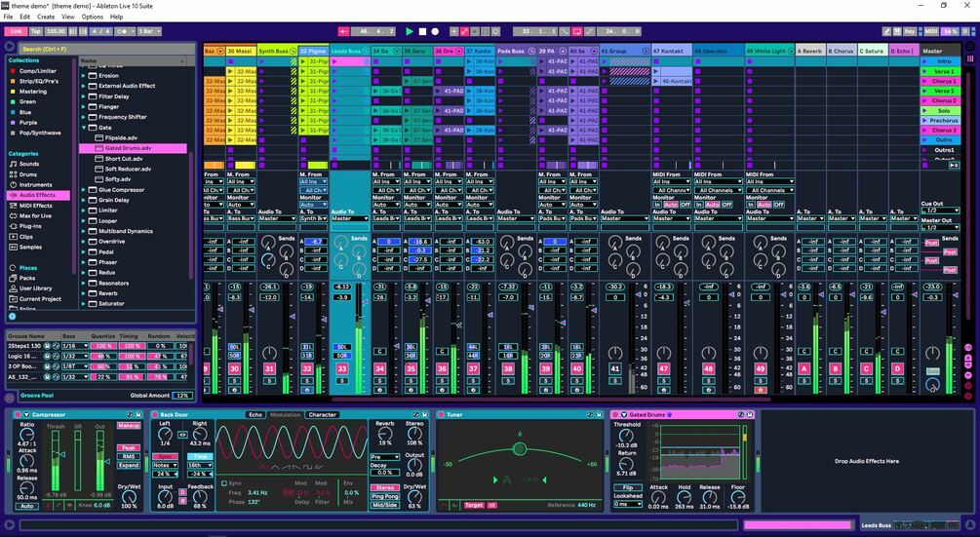Expand the Limiter folder
This screenshot has width=980, height=537.
(83, 211)
